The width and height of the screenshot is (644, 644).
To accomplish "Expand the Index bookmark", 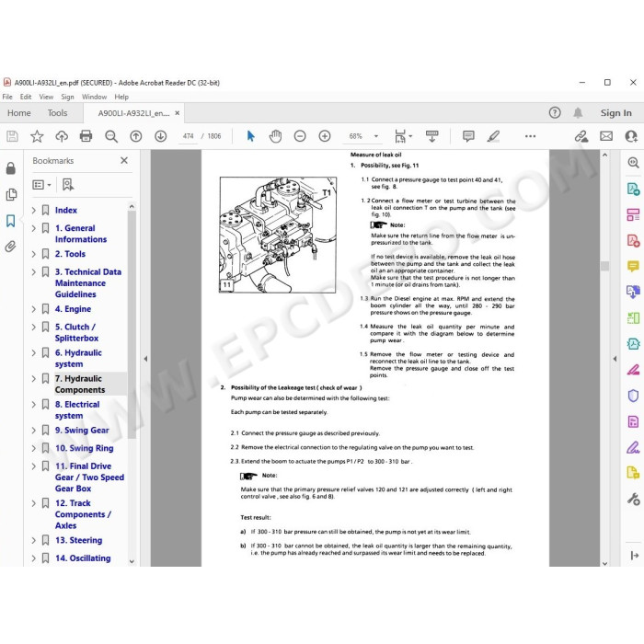I will (34, 211).
